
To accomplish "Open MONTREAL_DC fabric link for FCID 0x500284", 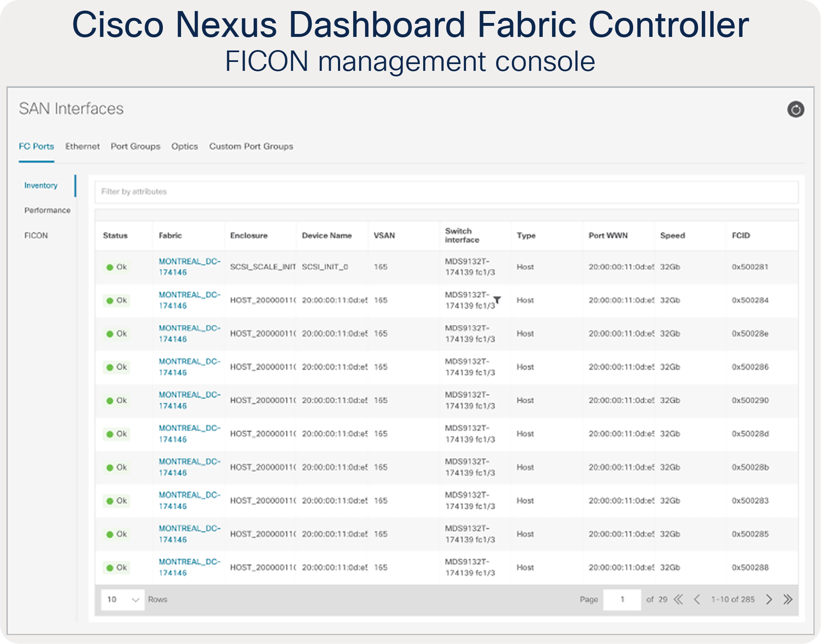I will (x=190, y=300).
